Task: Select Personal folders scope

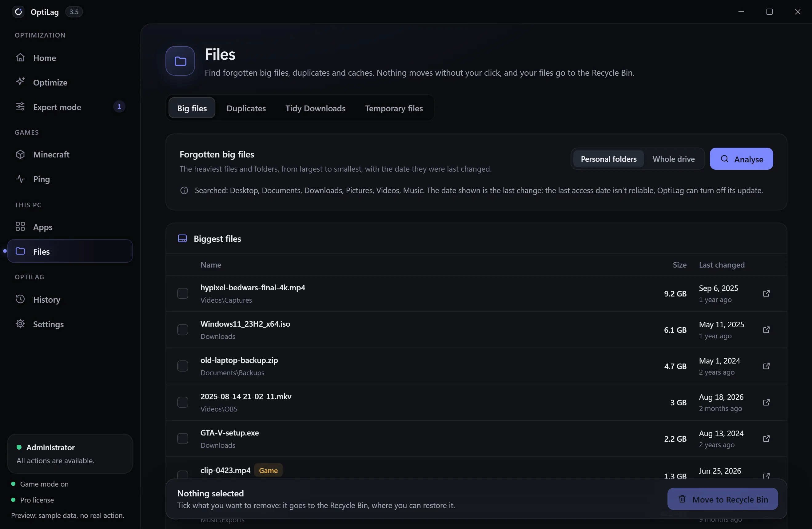Action: 608,159
